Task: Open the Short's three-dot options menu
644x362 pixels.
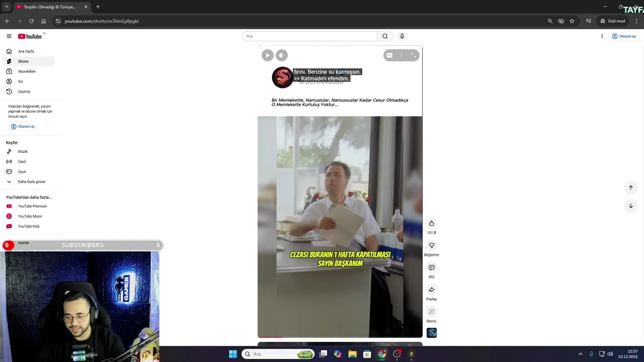Action: [401, 55]
